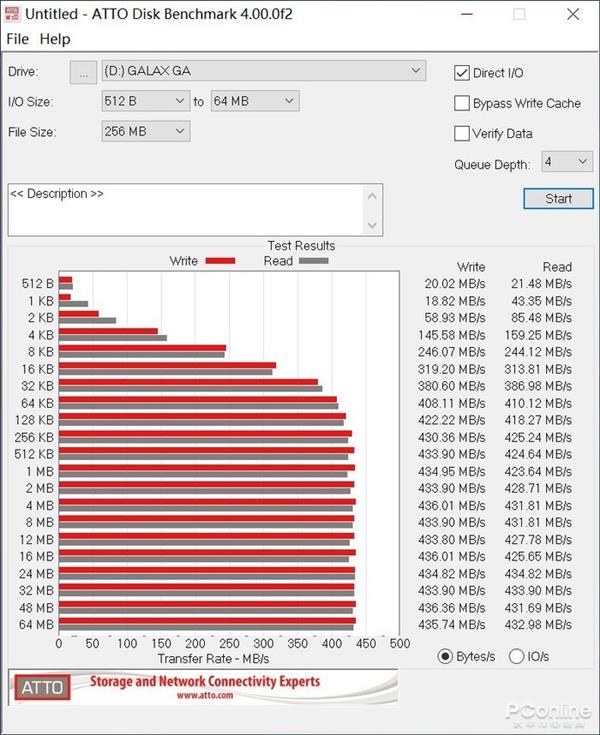Open the File menu
The width and height of the screenshot is (600, 735).
18,39
